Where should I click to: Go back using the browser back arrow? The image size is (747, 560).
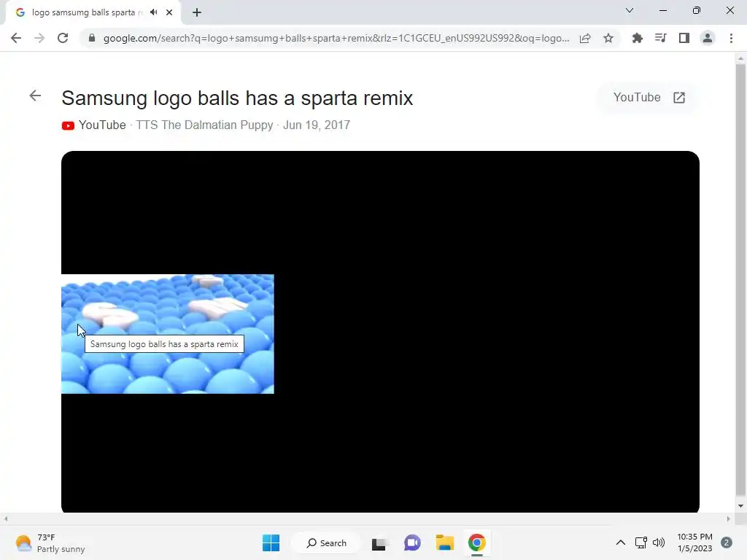click(x=16, y=38)
